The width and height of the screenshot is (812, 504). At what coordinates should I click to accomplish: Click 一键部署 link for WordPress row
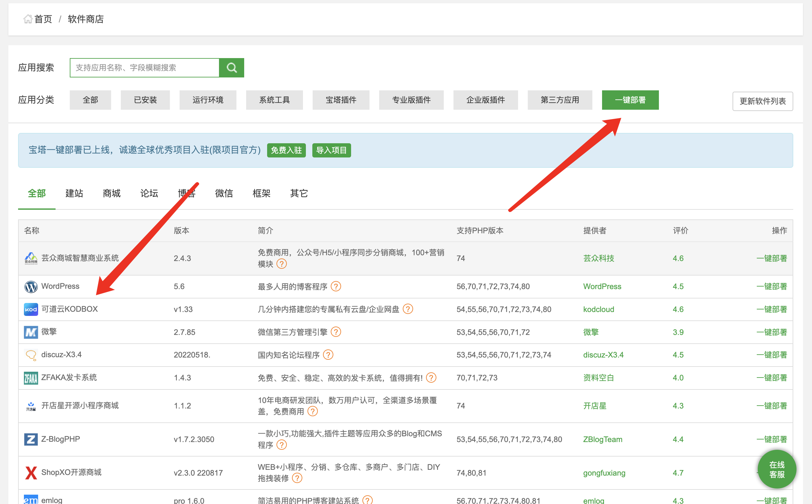[x=771, y=286]
